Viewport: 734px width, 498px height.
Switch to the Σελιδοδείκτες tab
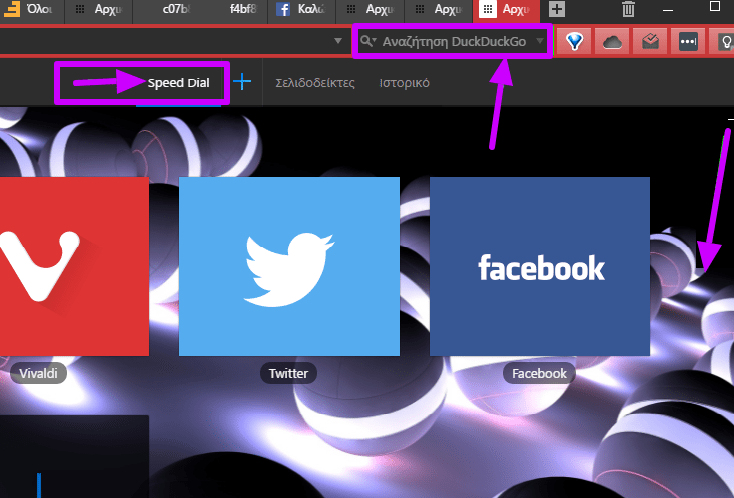coord(315,83)
